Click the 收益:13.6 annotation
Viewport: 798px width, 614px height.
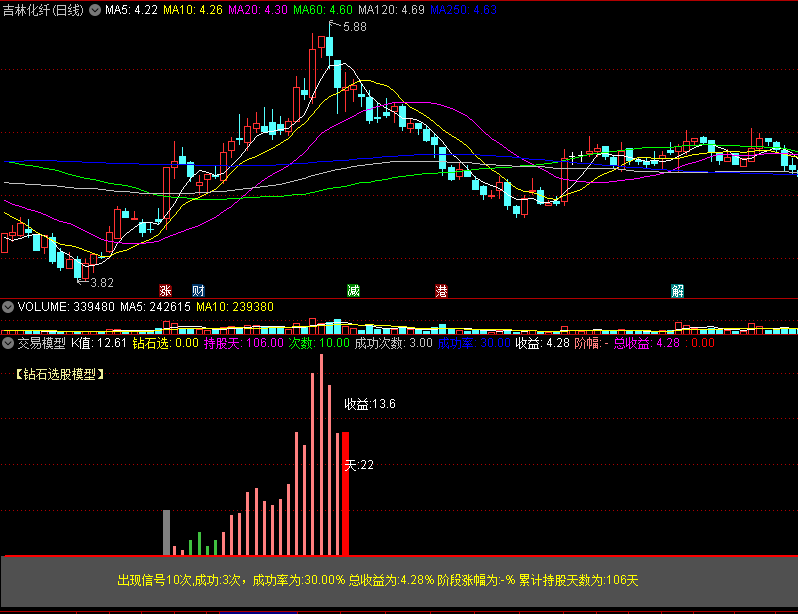coord(370,404)
